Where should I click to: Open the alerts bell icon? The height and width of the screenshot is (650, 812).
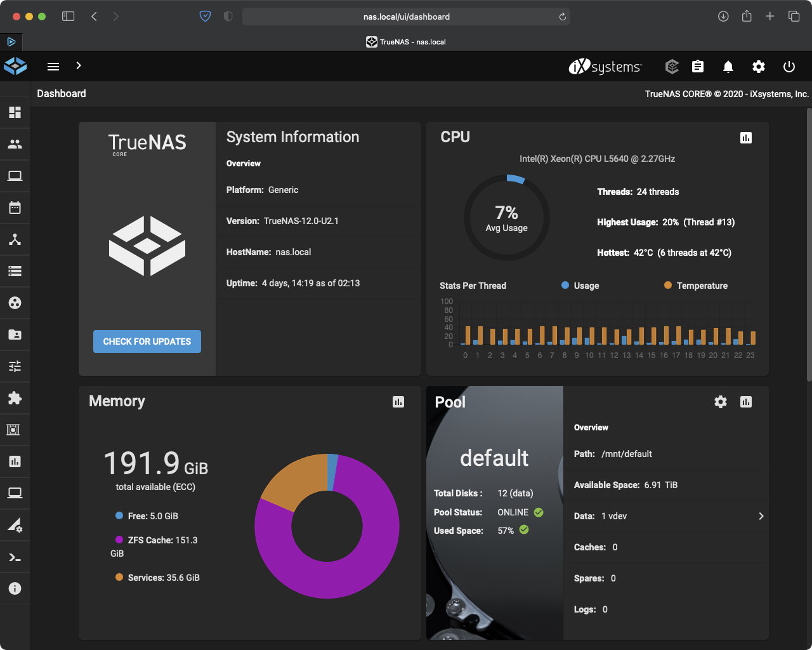[728, 67]
